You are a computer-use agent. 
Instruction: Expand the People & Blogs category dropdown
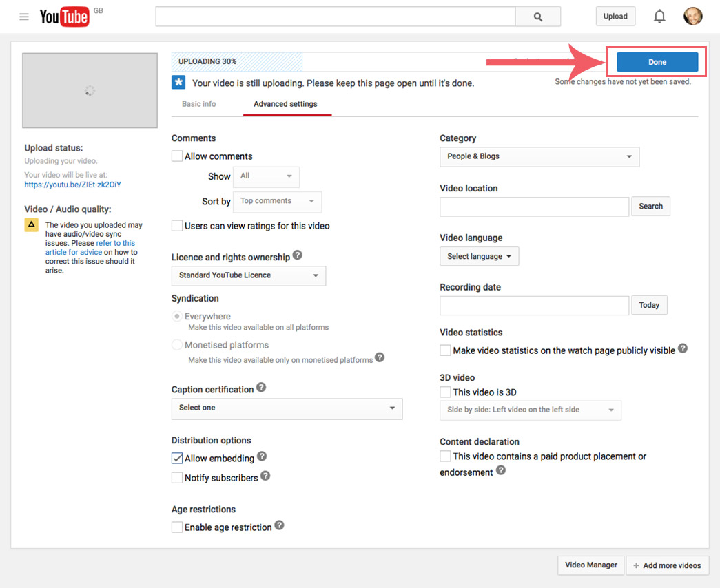(539, 156)
